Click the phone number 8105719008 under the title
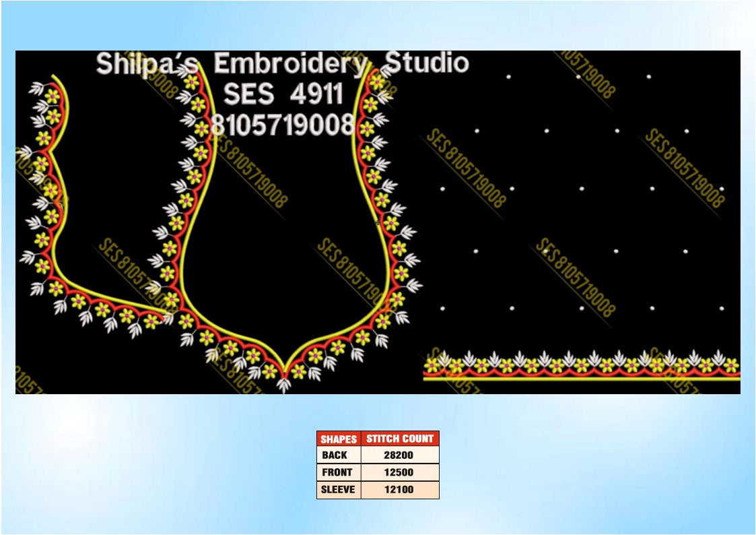This screenshot has height=535, width=756. click(x=283, y=125)
